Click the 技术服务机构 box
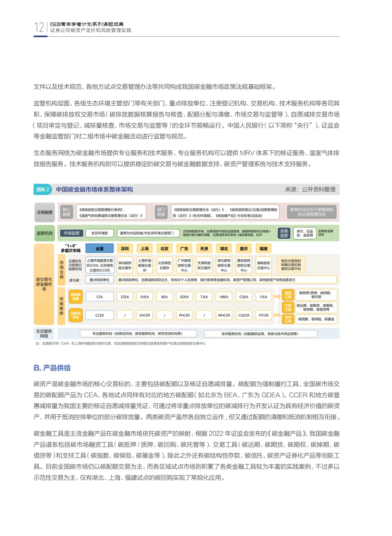 coord(260,333)
